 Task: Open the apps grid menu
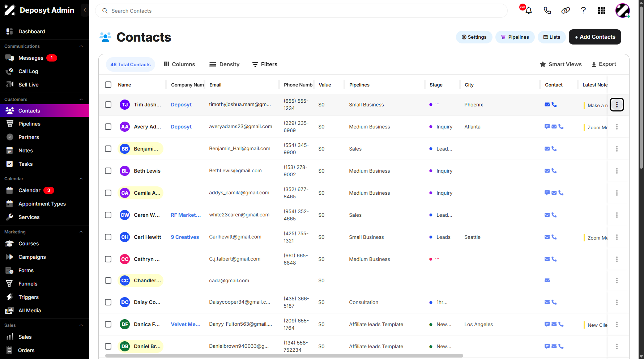tap(602, 10)
